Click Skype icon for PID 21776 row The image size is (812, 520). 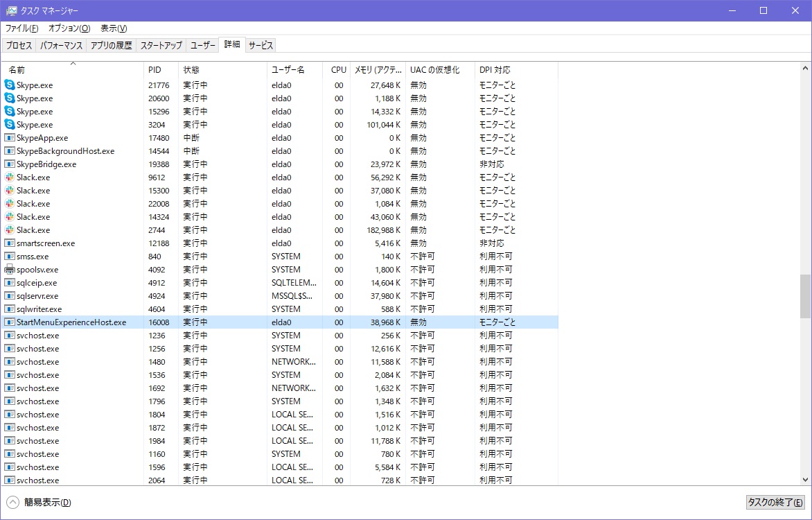click(x=9, y=85)
